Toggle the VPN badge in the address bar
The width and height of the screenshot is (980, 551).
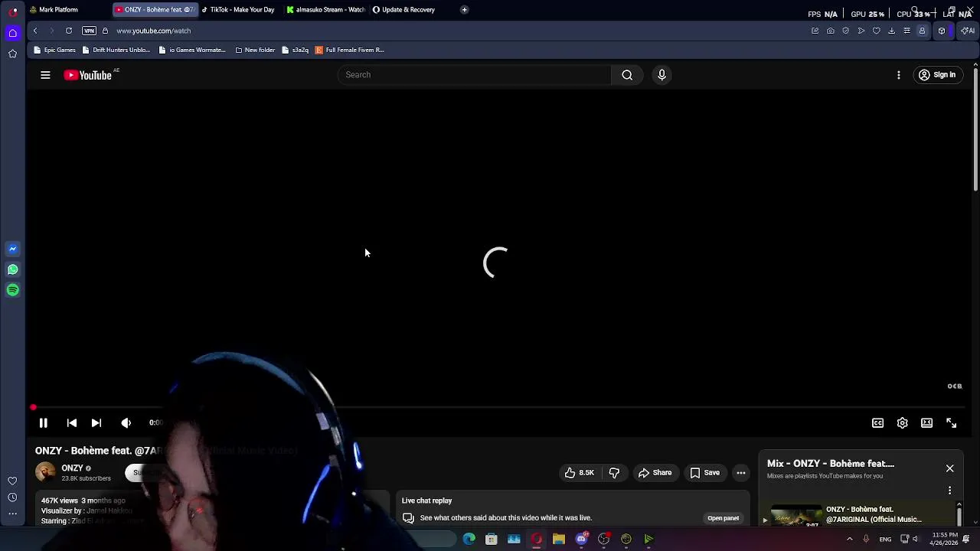(89, 31)
